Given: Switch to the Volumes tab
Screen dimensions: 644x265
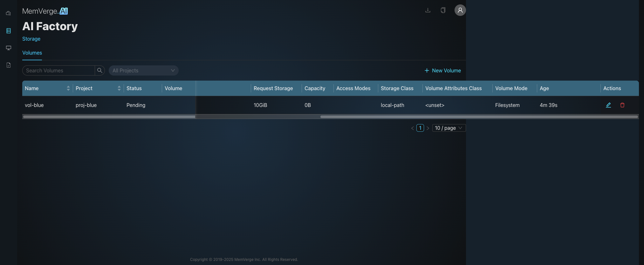Looking at the screenshot, I should (x=32, y=53).
